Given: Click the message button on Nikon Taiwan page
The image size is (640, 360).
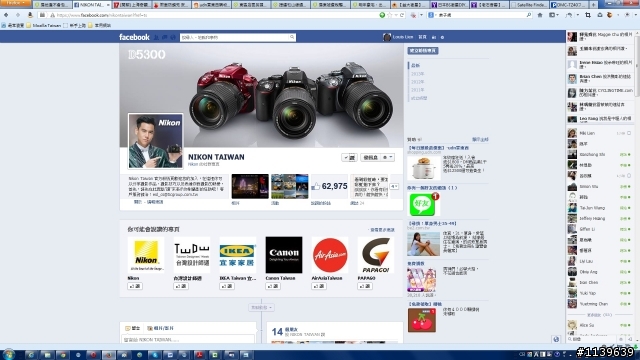Looking at the screenshot, I should tap(370, 158).
